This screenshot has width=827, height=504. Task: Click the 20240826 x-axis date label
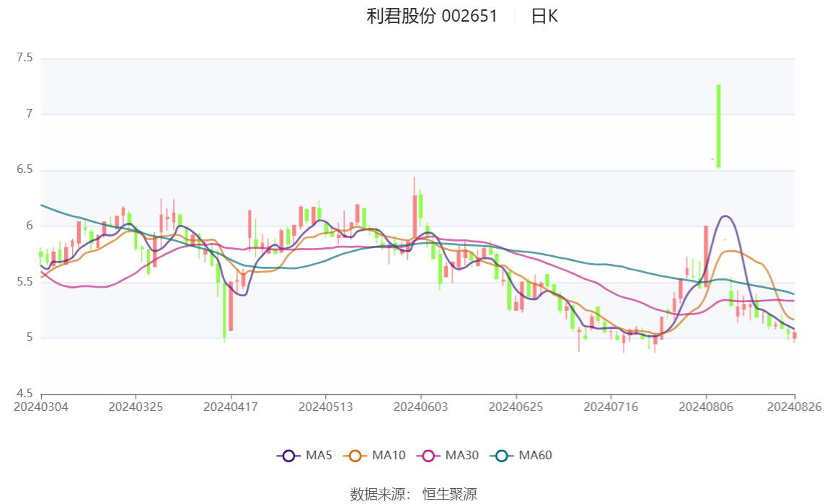click(x=795, y=407)
